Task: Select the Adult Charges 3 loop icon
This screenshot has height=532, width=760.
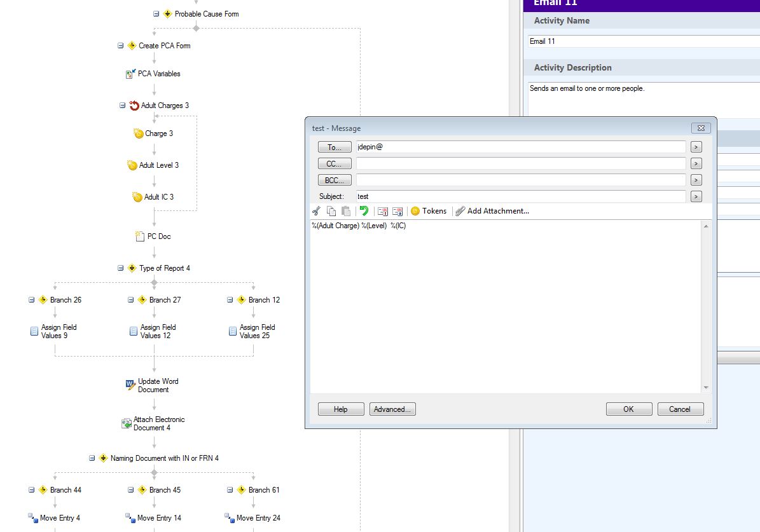Action: (x=134, y=105)
